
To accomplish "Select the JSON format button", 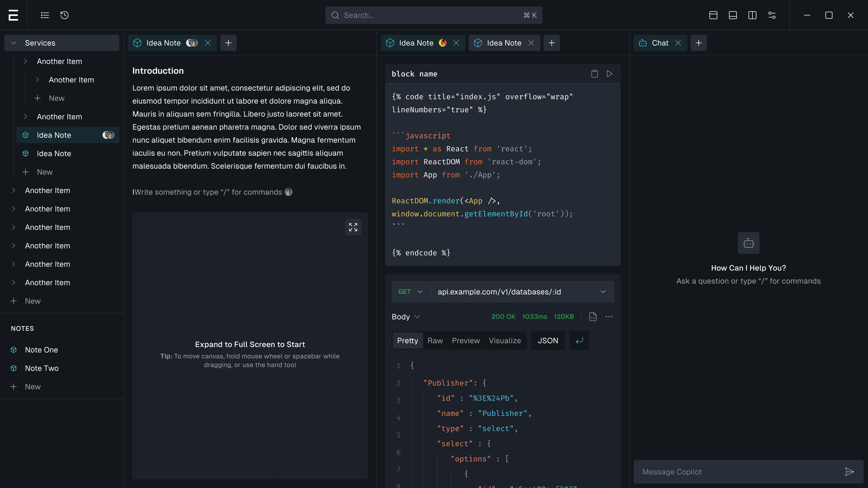I will (x=548, y=341).
